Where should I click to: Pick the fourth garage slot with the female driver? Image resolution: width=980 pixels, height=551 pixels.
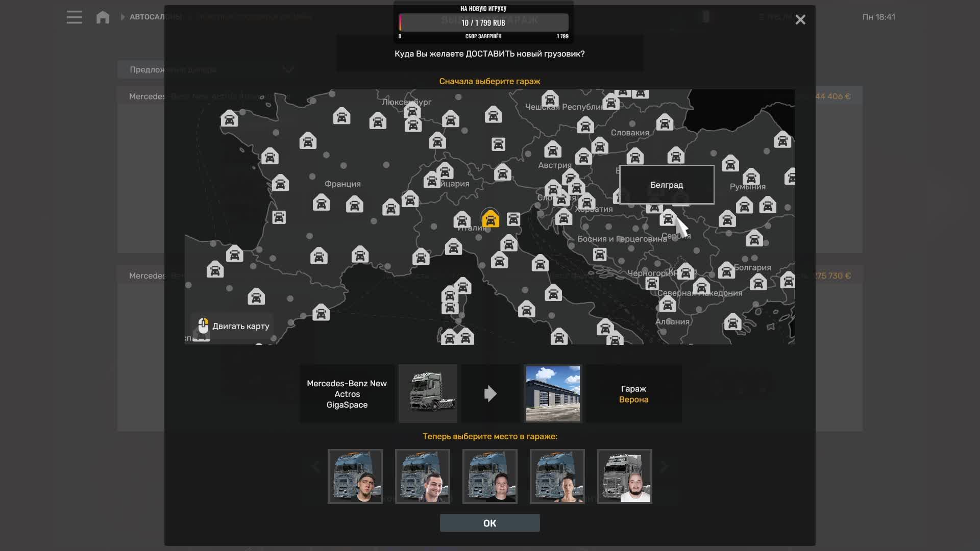click(x=557, y=477)
